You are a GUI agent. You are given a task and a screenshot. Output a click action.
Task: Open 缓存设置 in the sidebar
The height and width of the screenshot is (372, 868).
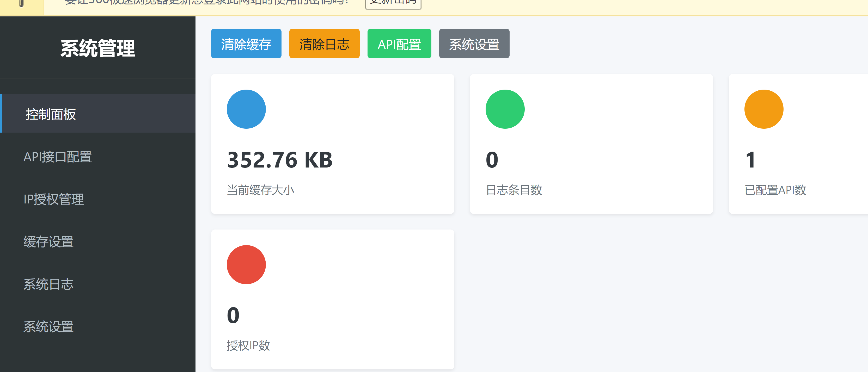tap(98, 241)
